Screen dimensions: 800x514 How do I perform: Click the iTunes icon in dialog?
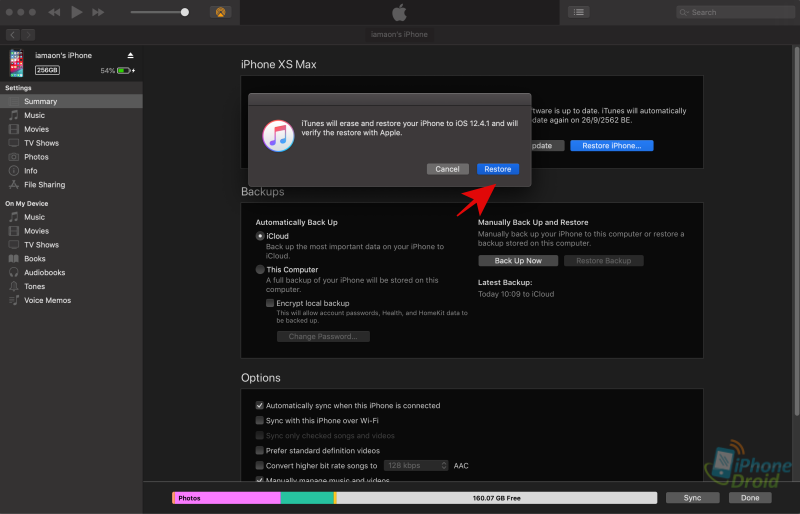point(278,136)
